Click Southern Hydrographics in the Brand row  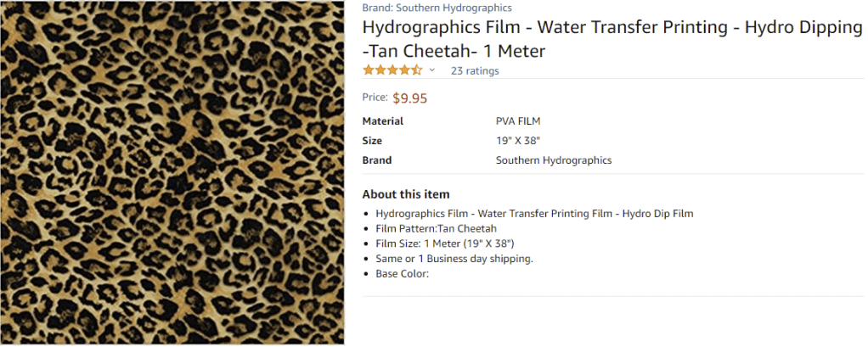[553, 160]
